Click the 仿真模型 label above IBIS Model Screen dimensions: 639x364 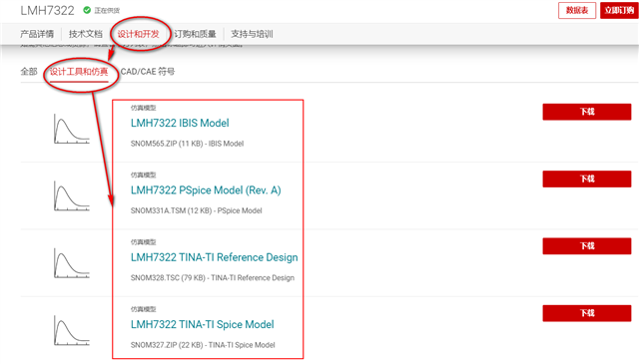coord(143,108)
